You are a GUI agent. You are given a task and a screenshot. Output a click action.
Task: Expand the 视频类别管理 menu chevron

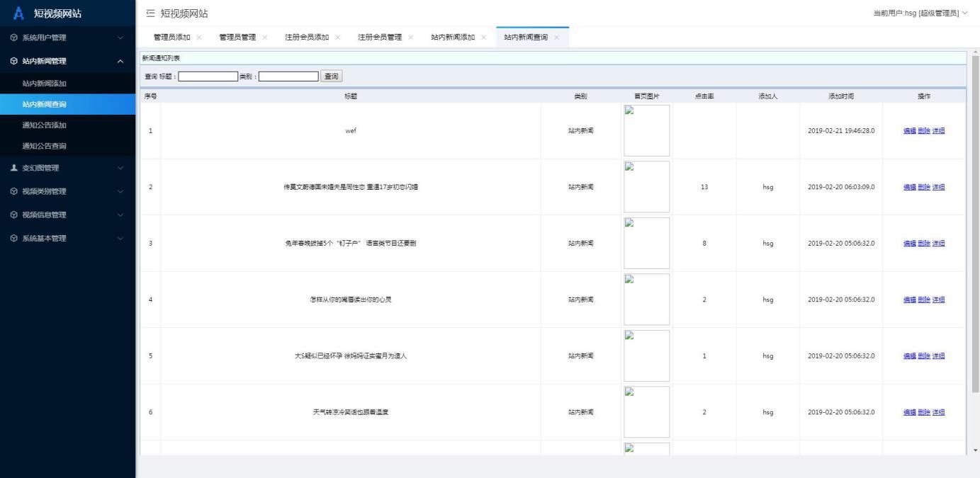pyautogui.click(x=120, y=191)
